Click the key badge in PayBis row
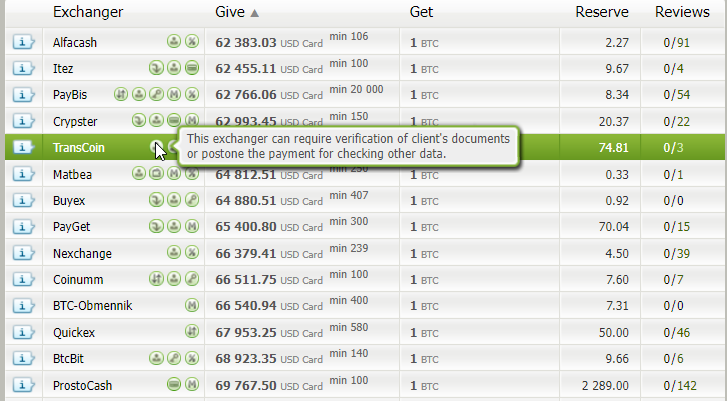The height and width of the screenshot is (401, 727). click(156, 94)
